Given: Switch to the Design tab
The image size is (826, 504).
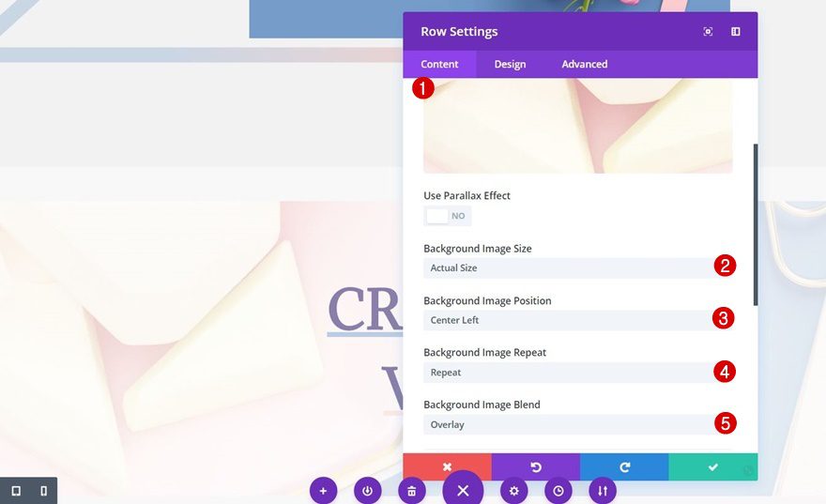Looking at the screenshot, I should pos(510,64).
